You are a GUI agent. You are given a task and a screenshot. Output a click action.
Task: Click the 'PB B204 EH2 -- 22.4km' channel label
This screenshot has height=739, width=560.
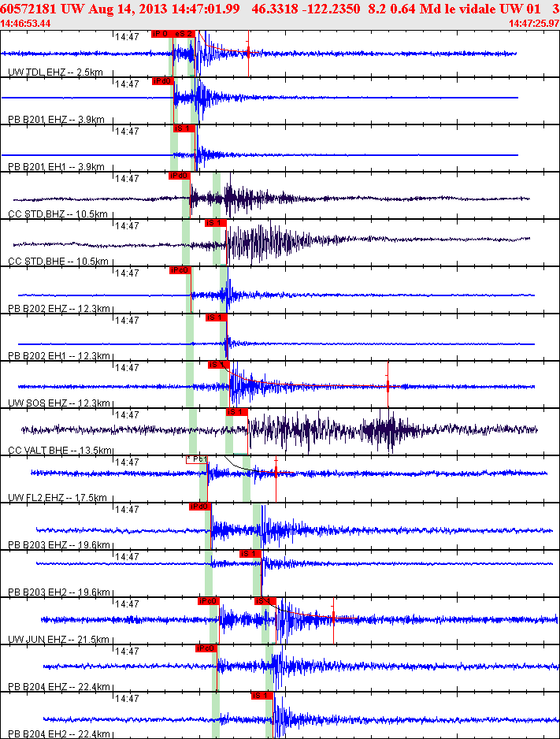(59, 733)
